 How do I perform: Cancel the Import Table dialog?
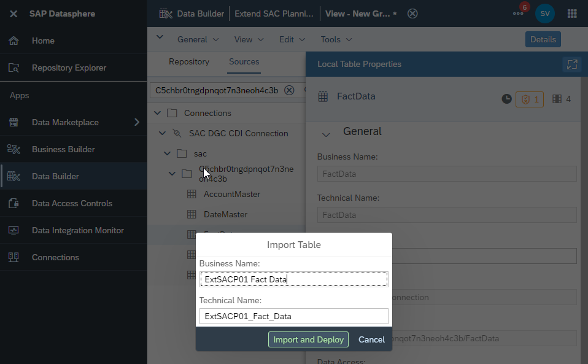(371, 339)
